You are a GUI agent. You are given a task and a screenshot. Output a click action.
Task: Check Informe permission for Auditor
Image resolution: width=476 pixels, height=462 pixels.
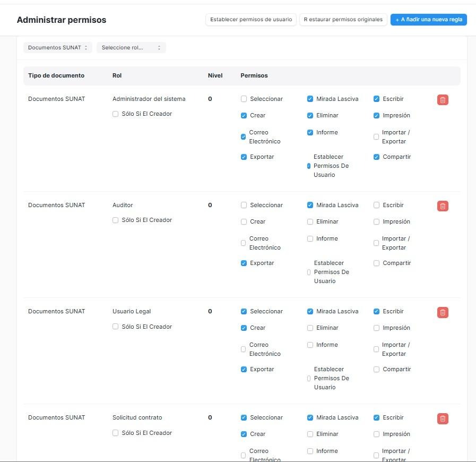point(310,238)
